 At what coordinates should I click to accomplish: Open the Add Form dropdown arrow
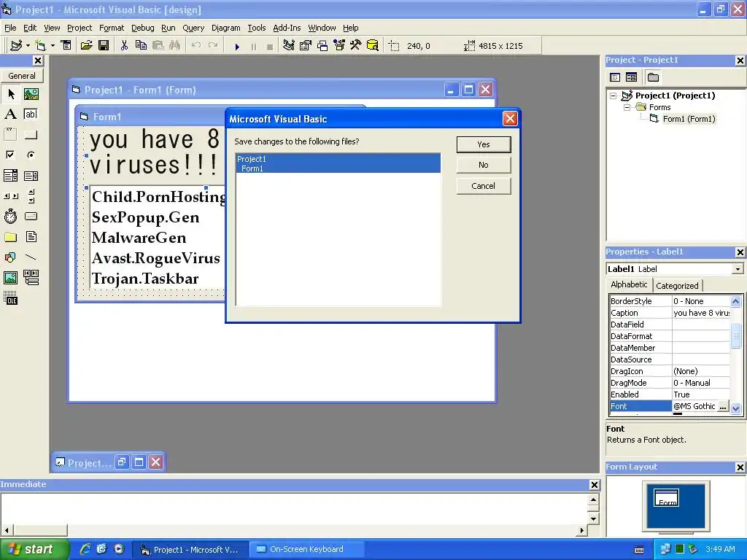click(53, 46)
